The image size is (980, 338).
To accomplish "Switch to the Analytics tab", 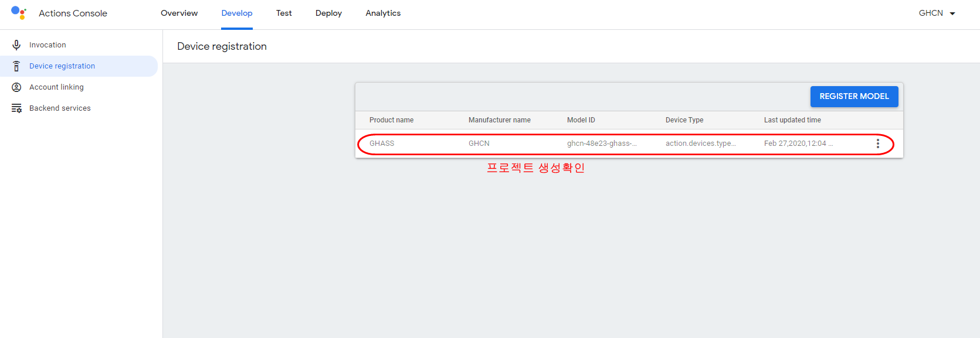I will tap(383, 13).
